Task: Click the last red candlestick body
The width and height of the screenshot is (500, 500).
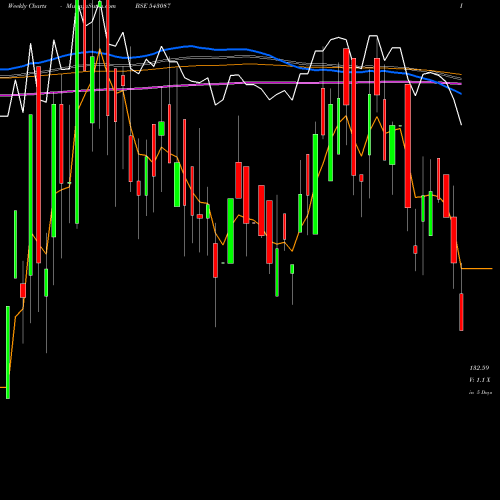Action: tap(461, 312)
